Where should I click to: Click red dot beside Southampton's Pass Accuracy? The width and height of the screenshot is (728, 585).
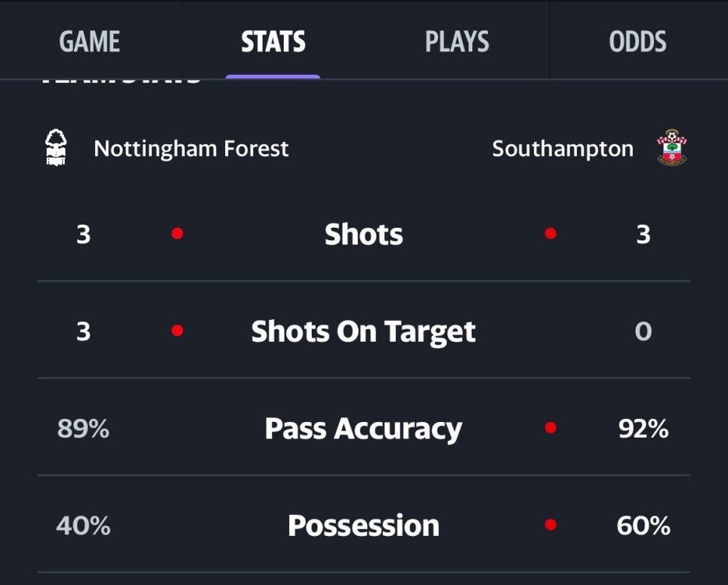pos(551,427)
